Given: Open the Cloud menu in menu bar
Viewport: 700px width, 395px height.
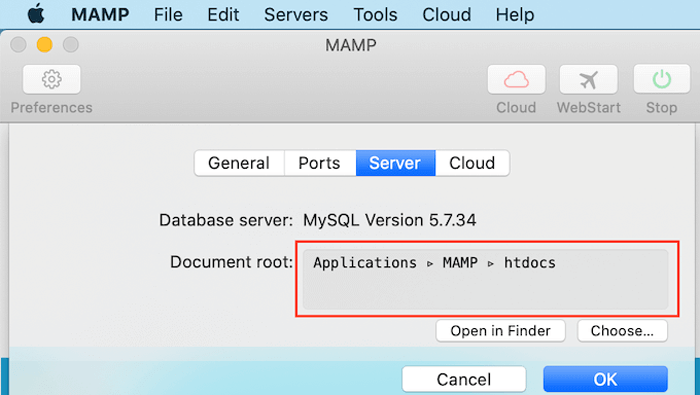Looking at the screenshot, I should [447, 15].
